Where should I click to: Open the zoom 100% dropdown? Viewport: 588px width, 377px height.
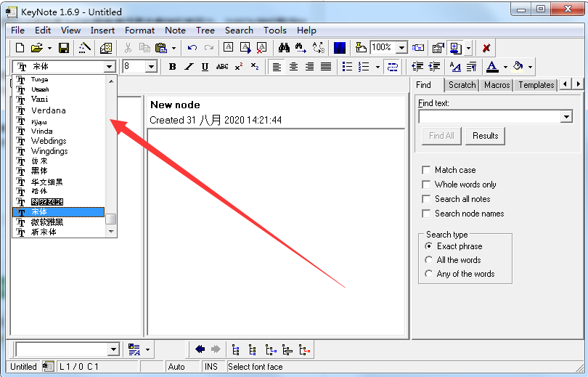click(x=401, y=48)
